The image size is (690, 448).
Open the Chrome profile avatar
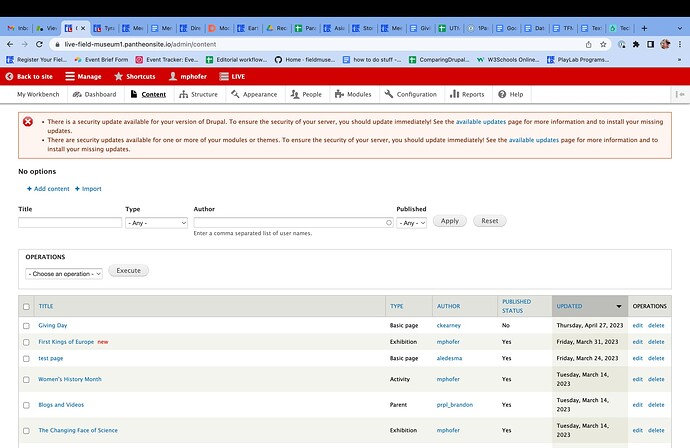(665, 44)
